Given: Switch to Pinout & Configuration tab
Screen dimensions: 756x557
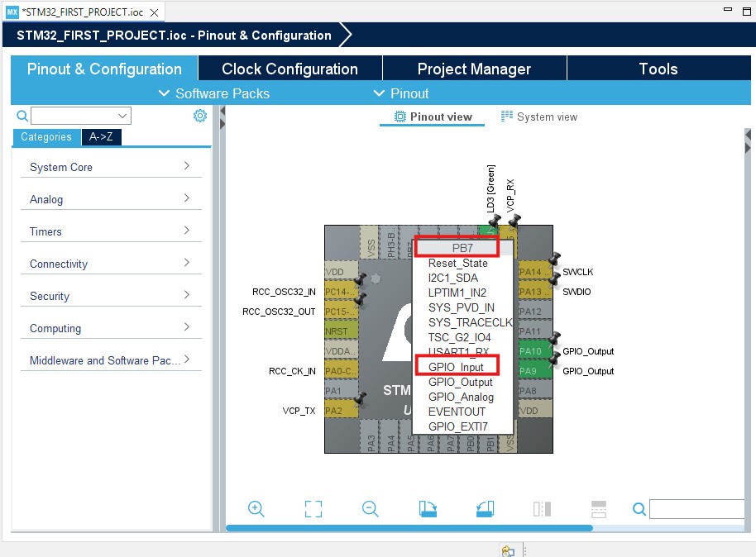Looking at the screenshot, I should pos(104,69).
